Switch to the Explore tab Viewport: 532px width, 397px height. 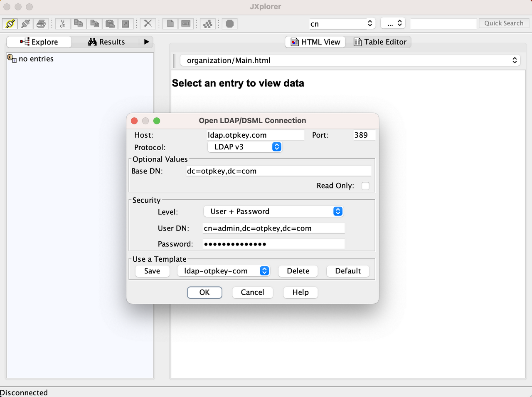[x=39, y=42]
